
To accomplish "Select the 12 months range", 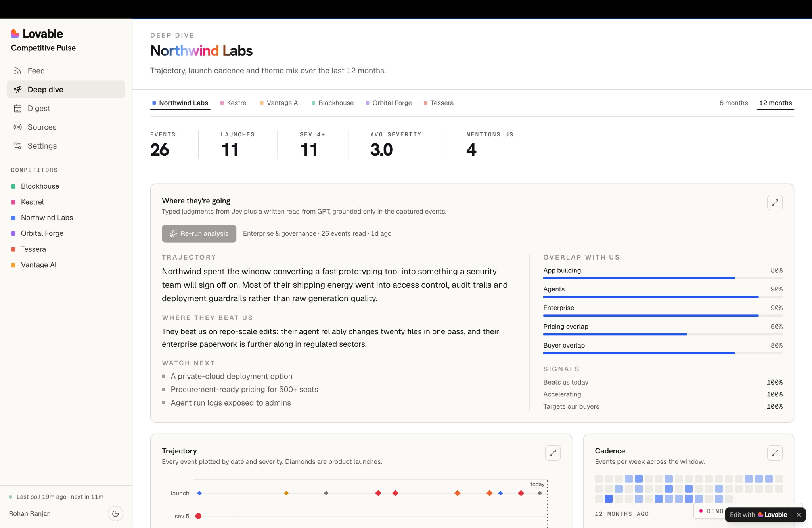I will [x=775, y=103].
